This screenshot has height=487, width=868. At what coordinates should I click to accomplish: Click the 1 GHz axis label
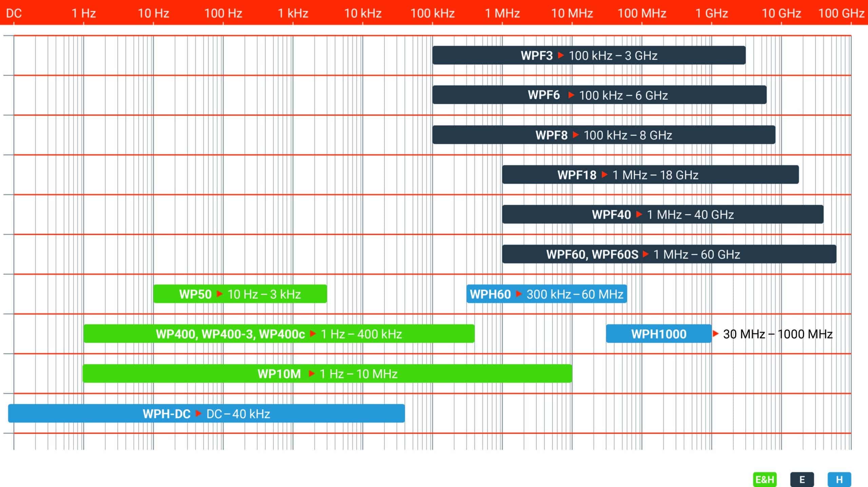pos(712,13)
